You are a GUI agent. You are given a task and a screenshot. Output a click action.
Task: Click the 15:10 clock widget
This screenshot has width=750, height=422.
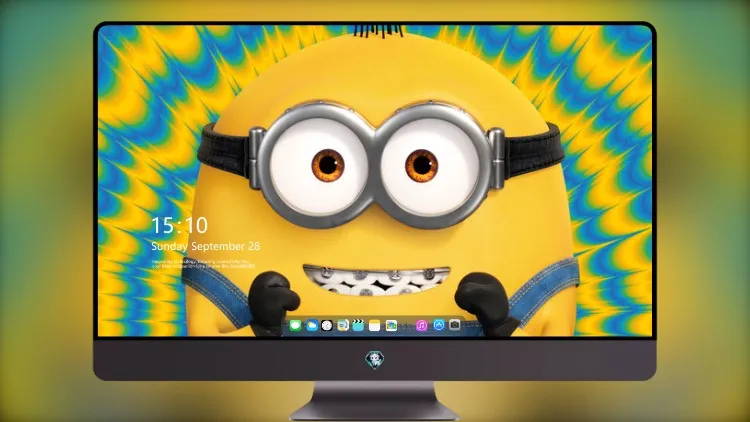pyautogui.click(x=179, y=225)
